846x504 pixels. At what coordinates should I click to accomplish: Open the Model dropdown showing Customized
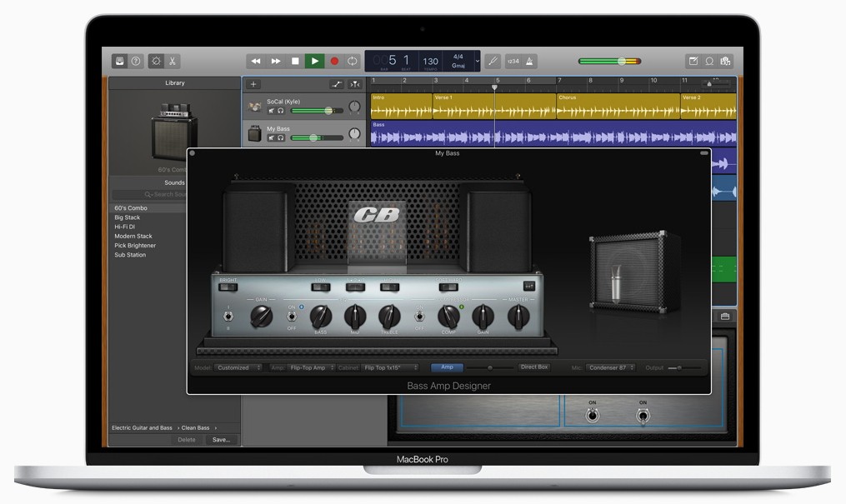tap(238, 367)
